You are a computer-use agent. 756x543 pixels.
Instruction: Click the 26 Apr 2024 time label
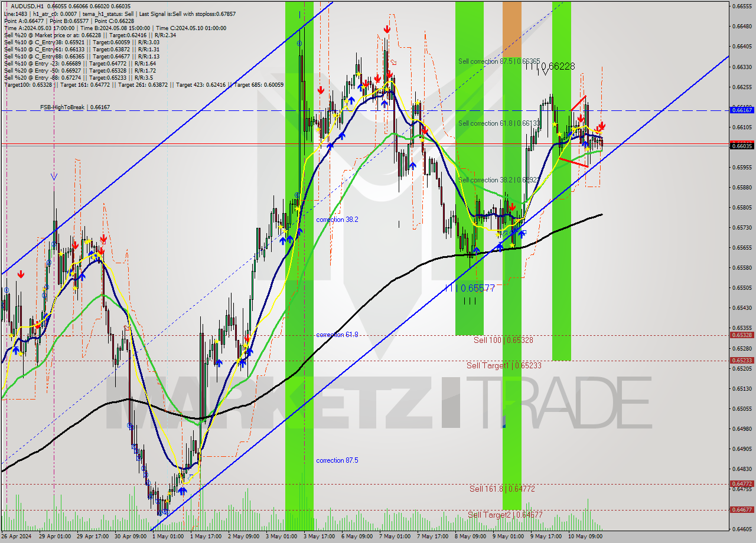16,537
